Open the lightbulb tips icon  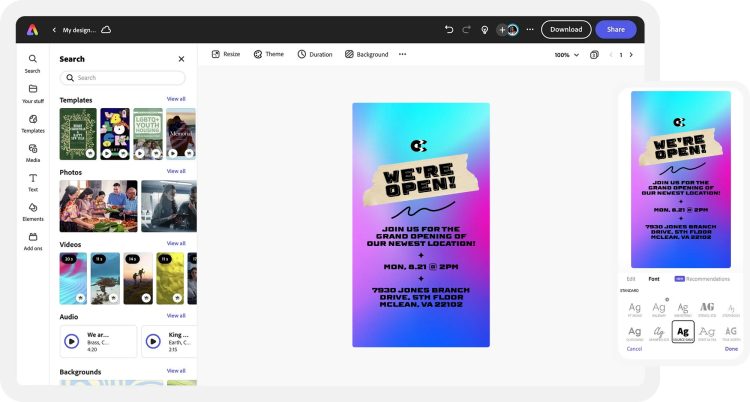coord(485,30)
